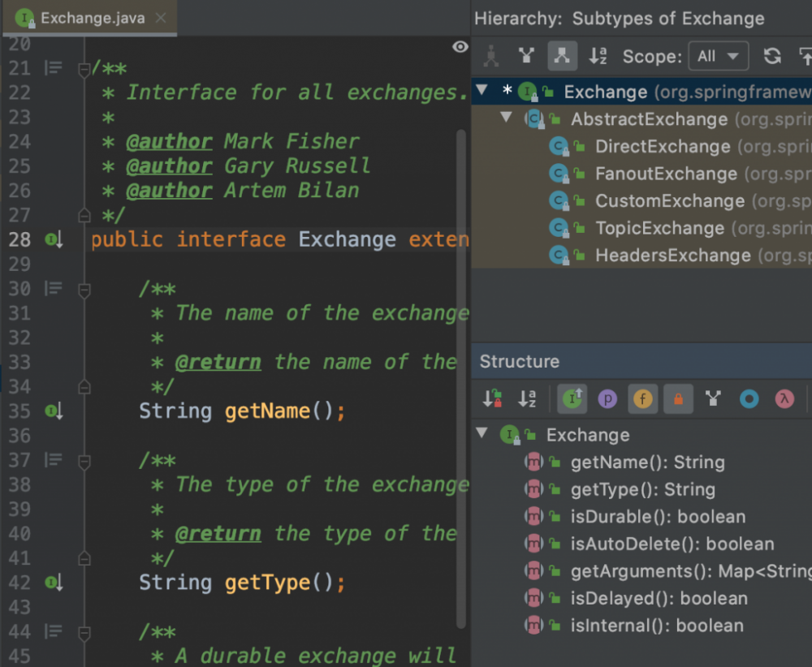Click the Supertypes Hierarchy icon in Hierarchy toolbar
Screen dimensions: 812x667
click(x=527, y=56)
